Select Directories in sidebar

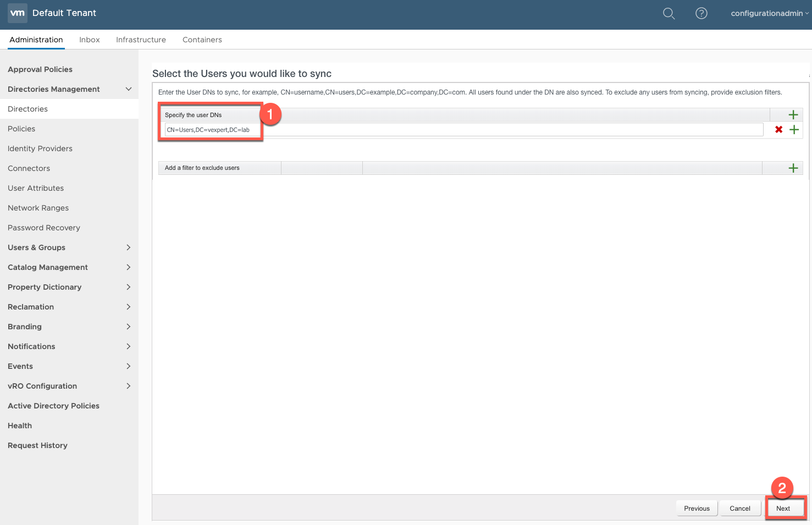click(27, 109)
